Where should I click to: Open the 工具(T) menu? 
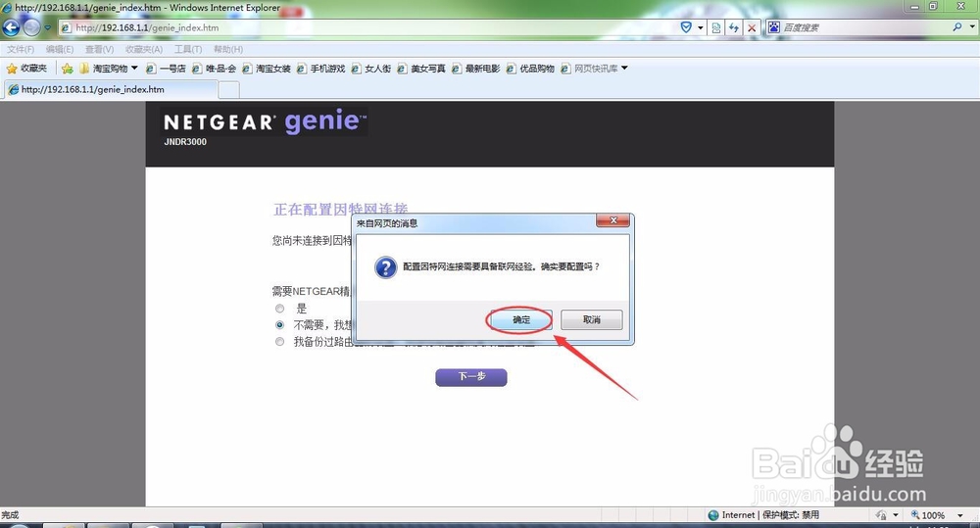[188, 49]
